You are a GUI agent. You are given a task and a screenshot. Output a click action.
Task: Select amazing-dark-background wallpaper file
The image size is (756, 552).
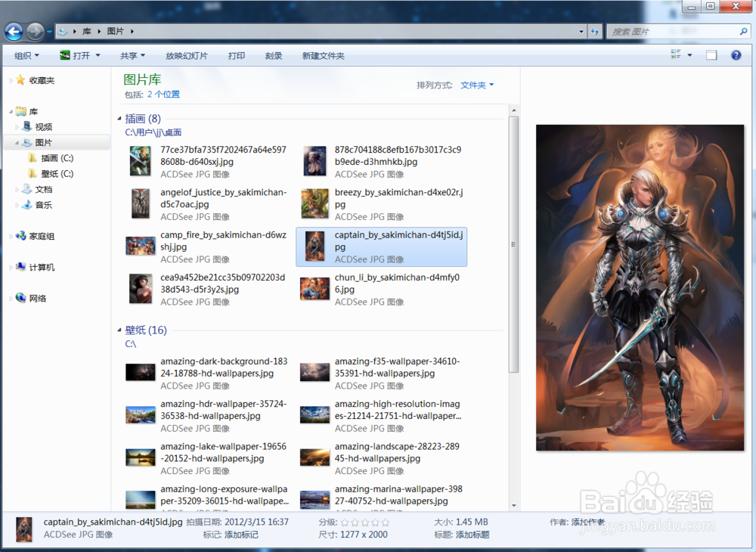[x=209, y=373]
